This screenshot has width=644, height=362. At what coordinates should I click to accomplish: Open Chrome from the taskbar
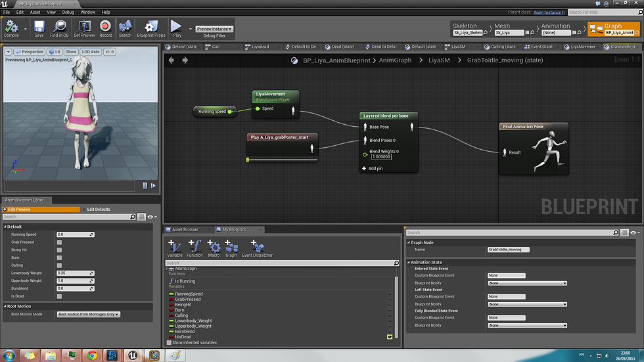click(92, 355)
